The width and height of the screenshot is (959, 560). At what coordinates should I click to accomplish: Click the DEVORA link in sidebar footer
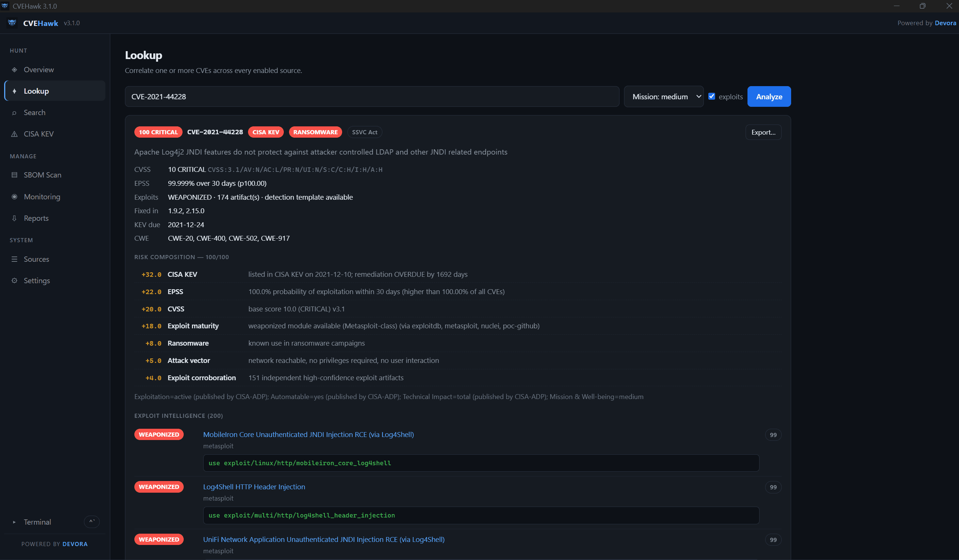tap(75, 544)
